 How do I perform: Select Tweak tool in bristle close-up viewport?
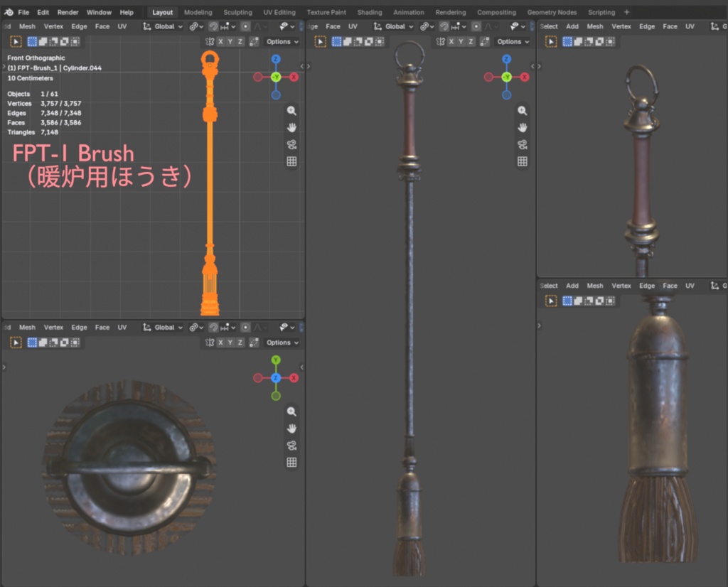coord(551,301)
